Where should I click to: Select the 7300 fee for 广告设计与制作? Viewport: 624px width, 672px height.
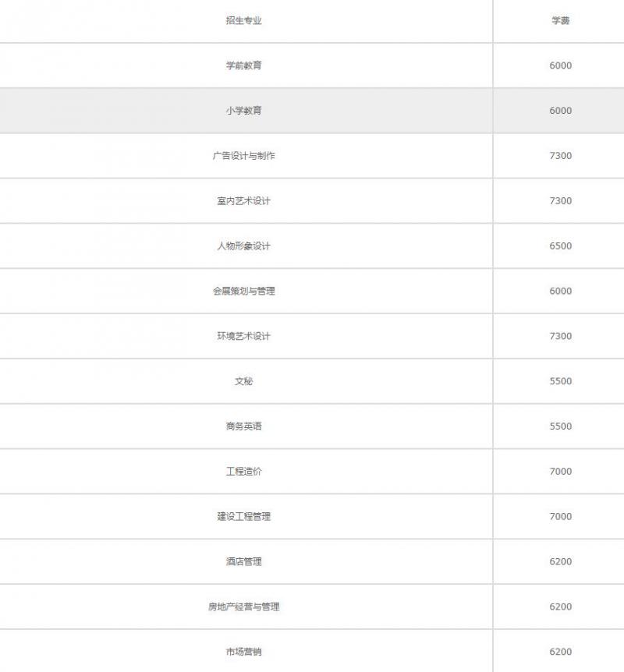[560, 156]
